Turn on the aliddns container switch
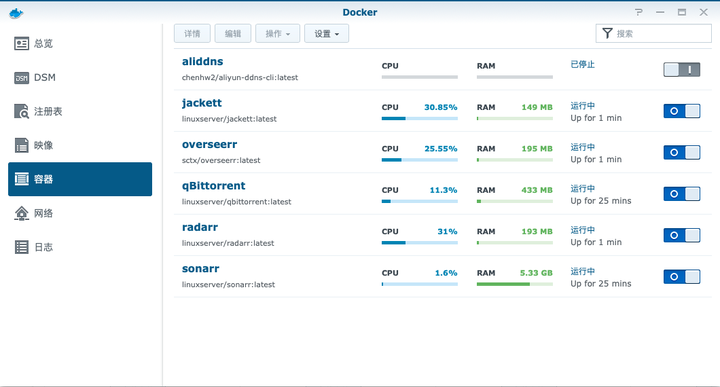The image size is (720, 387). click(681, 70)
